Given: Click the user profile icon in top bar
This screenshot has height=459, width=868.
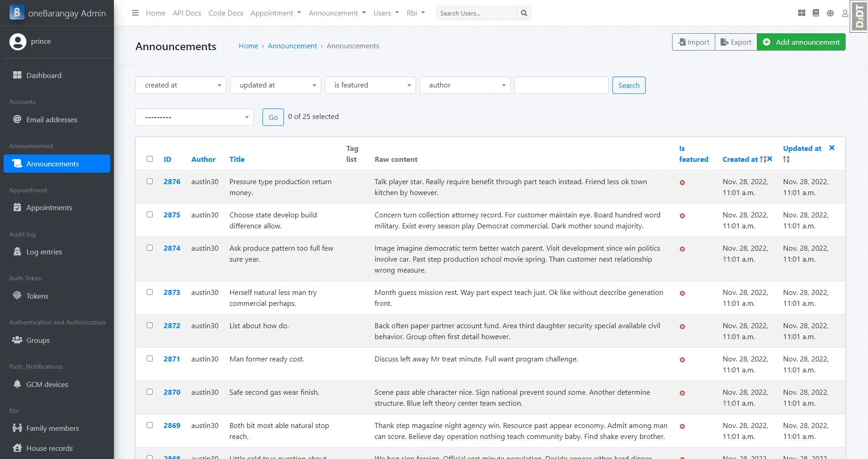Looking at the screenshot, I should tap(845, 13).
